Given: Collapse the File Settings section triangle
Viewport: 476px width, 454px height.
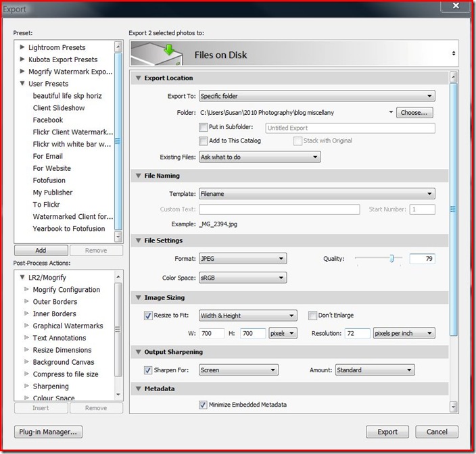Looking at the screenshot, I should (x=138, y=241).
